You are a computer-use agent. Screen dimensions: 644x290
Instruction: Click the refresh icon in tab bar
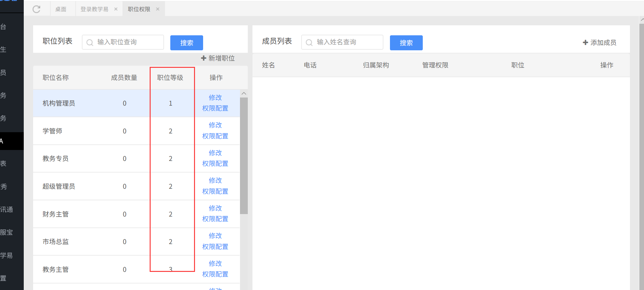pos(37,9)
